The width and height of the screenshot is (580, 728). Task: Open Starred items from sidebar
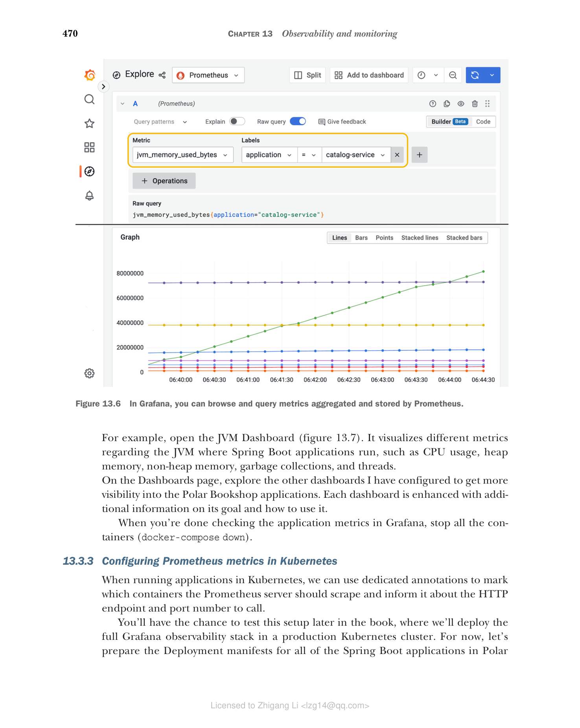[90, 124]
